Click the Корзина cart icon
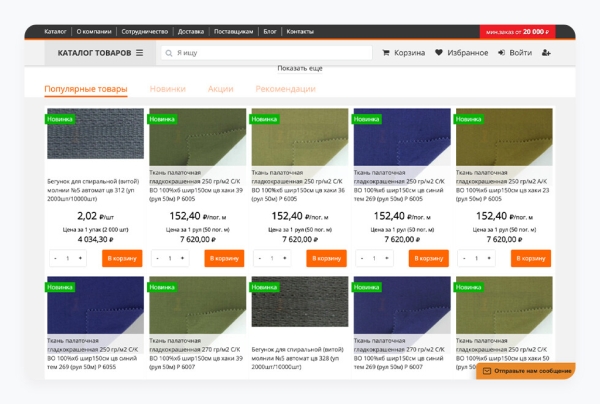The width and height of the screenshot is (600, 404). 386,53
